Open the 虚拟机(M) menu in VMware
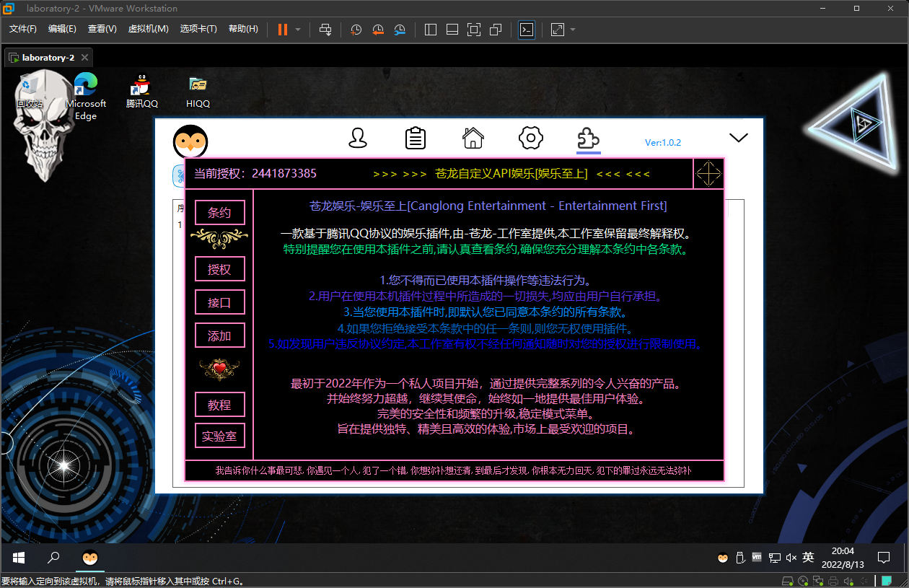Viewport: 909px width, 588px height. pos(148,29)
